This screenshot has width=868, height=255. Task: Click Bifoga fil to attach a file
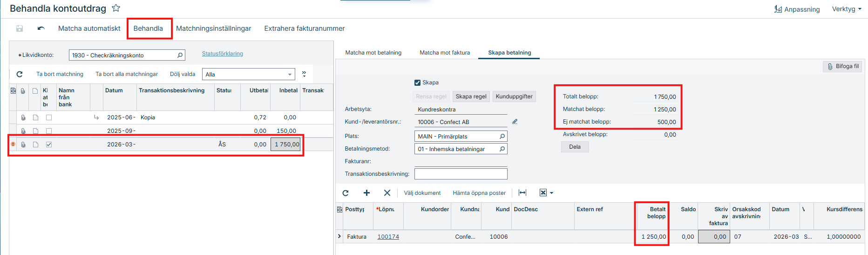(x=842, y=66)
